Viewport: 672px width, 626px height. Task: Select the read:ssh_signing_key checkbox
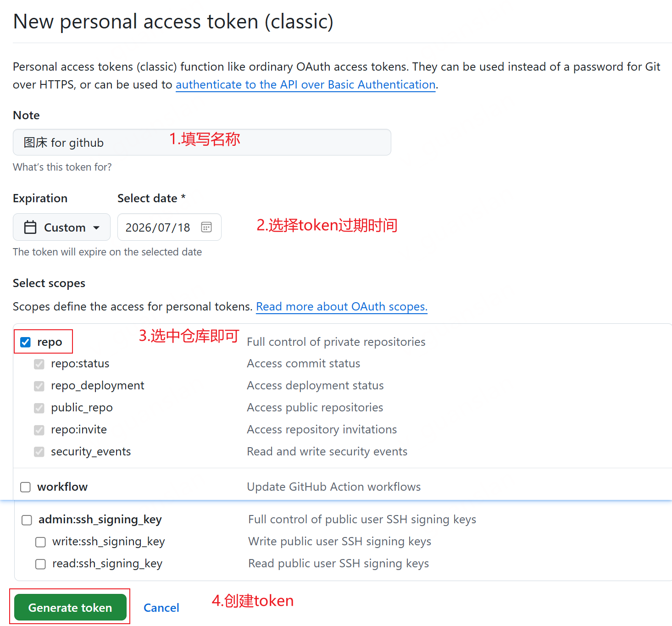[x=41, y=564]
